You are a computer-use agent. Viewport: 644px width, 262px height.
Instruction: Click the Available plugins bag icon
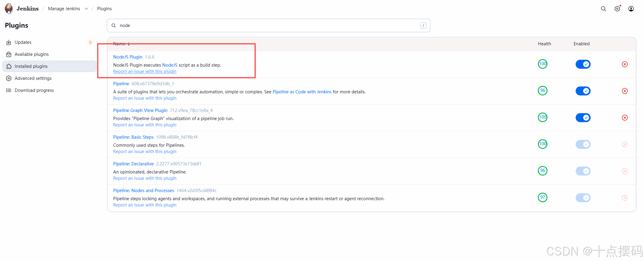point(9,54)
